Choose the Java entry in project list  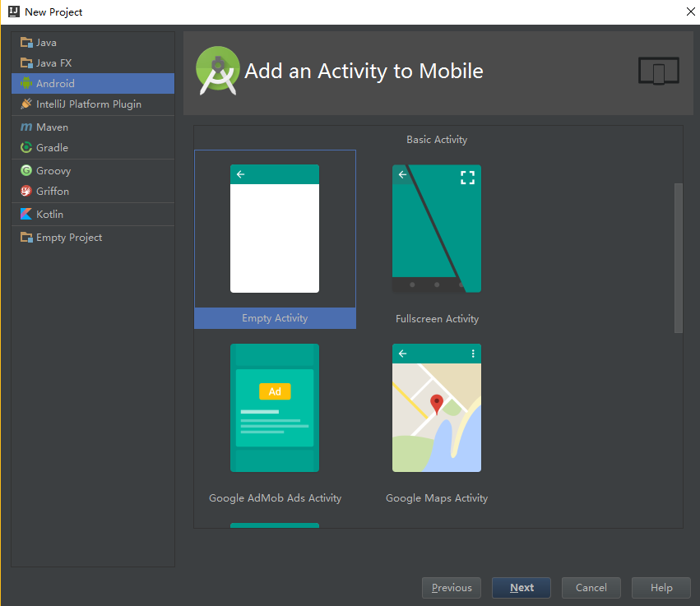(93, 43)
